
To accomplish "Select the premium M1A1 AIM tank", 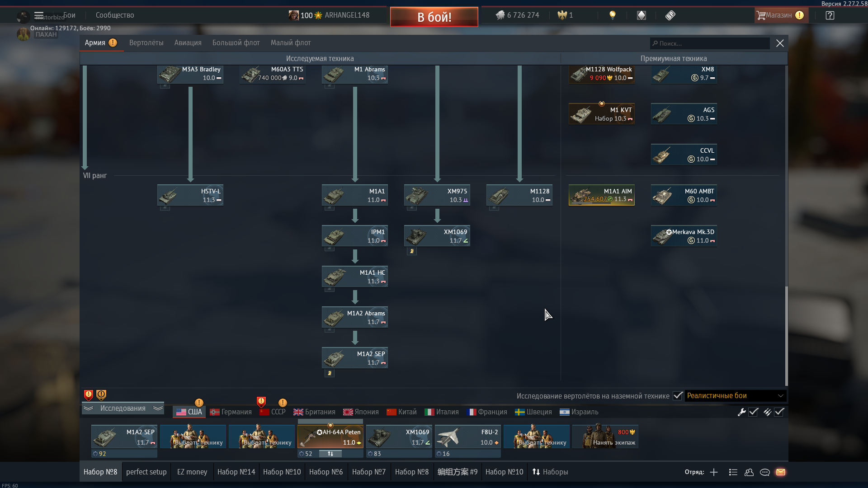I will 602,195.
